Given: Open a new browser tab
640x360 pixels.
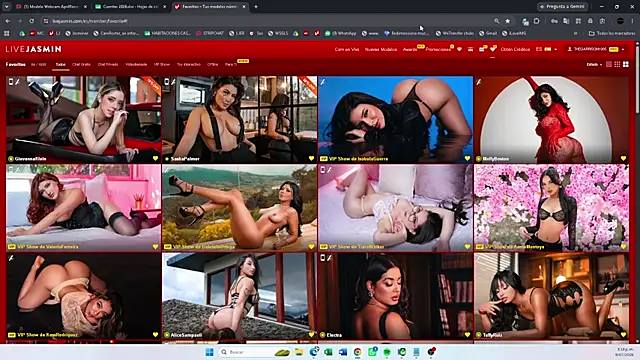Looking at the screenshot, I should coord(256,7).
